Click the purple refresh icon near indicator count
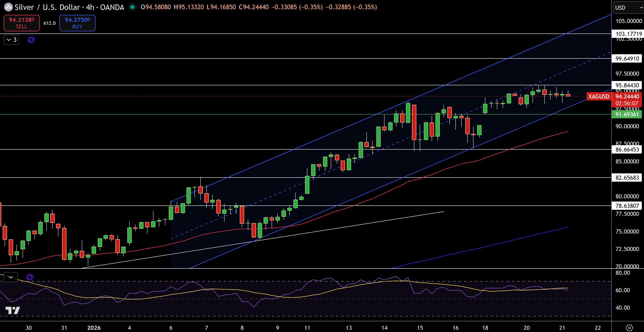The height and width of the screenshot is (332, 644). tap(31, 40)
